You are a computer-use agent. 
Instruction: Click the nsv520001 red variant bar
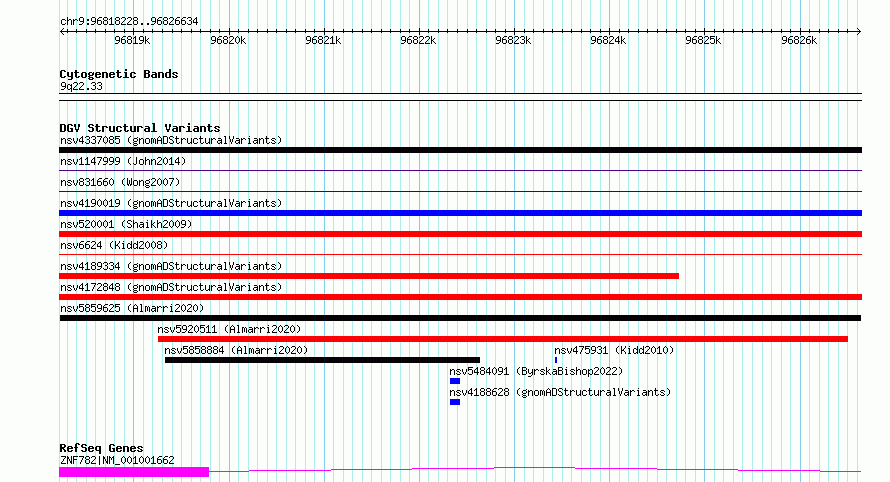click(x=460, y=234)
